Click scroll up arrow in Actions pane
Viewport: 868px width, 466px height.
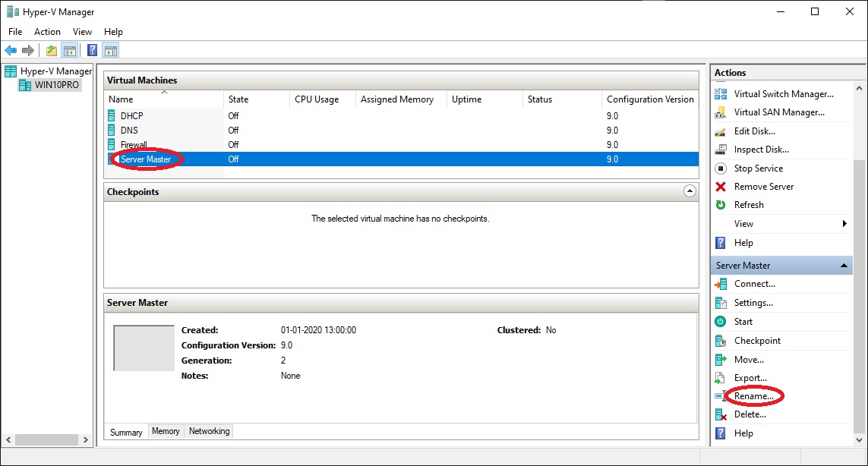[859, 88]
